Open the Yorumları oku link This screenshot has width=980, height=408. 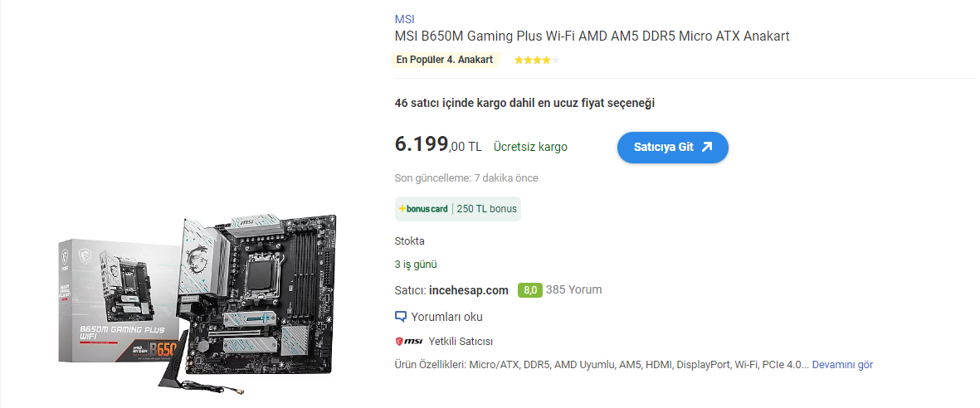coord(446,317)
